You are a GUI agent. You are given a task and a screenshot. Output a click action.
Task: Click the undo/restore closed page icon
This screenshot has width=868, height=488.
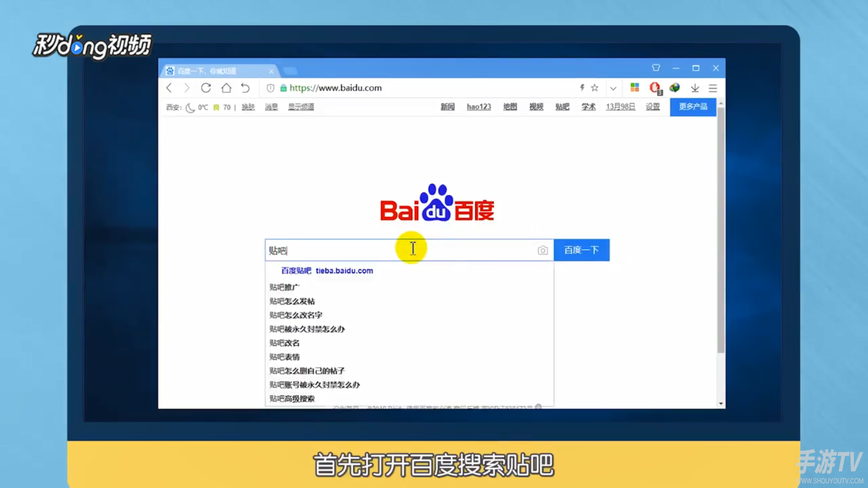[245, 88]
